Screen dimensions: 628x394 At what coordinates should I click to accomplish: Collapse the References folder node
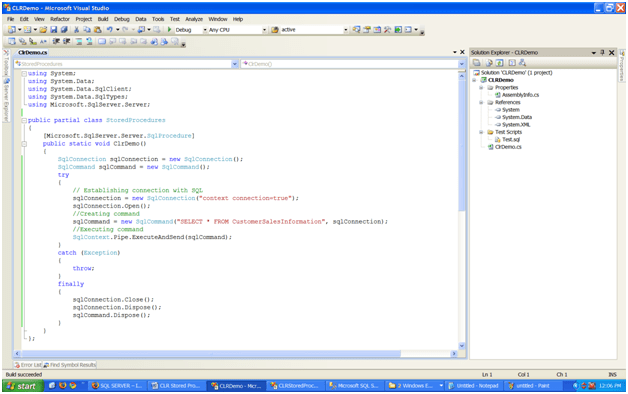pos(481,103)
